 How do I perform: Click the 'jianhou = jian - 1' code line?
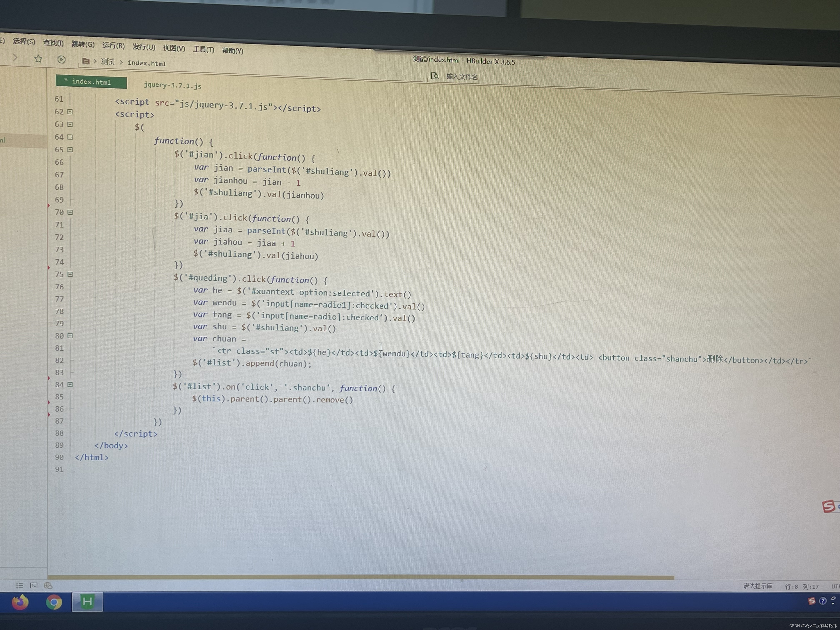point(247,181)
